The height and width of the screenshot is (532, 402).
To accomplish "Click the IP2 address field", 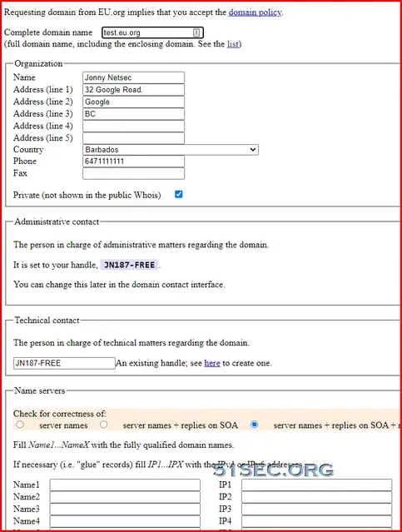I will click(317, 497).
